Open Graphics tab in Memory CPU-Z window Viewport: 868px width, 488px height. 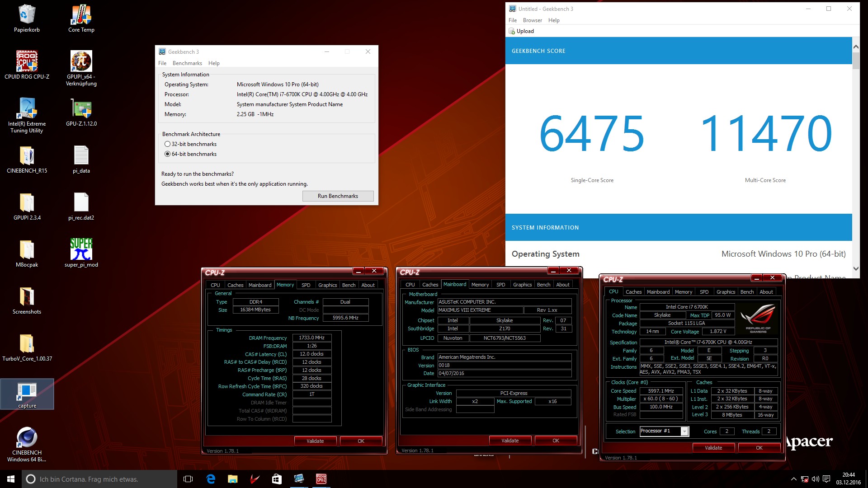pyautogui.click(x=327, y=285)
